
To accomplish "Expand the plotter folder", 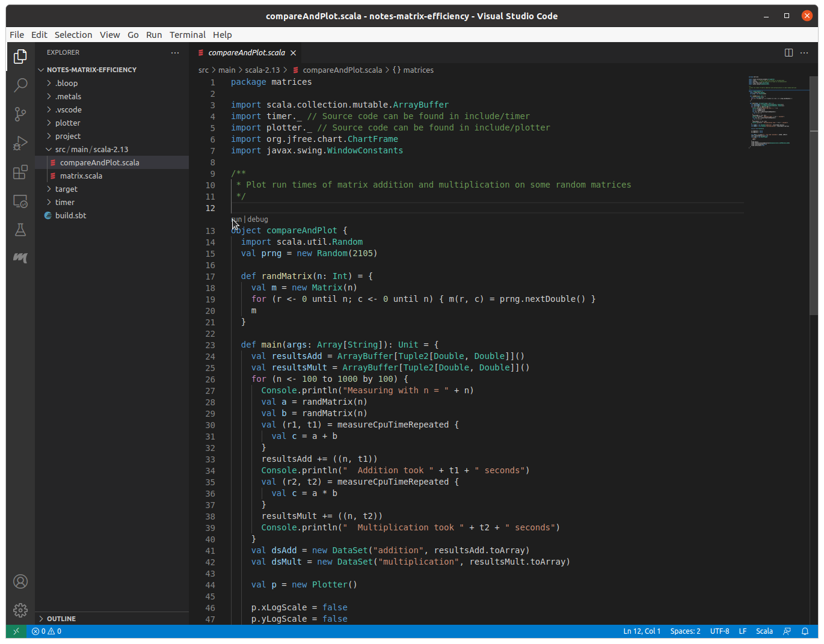I will [67, 123].
